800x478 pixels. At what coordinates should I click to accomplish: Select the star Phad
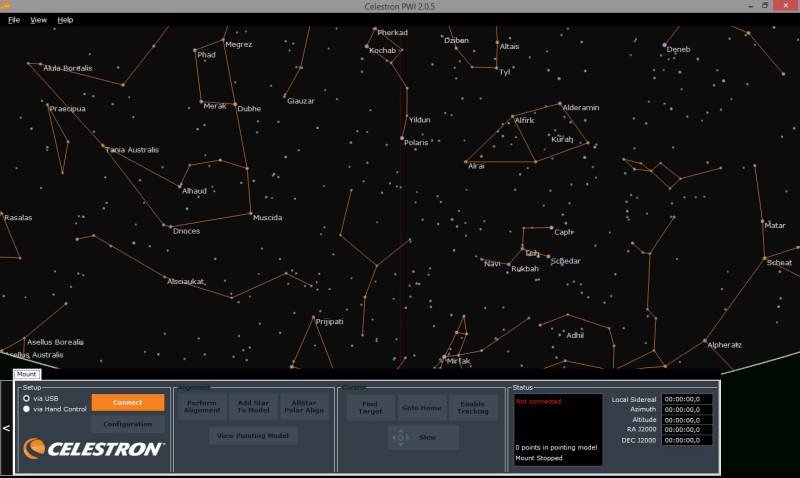[x=195, y=51]
